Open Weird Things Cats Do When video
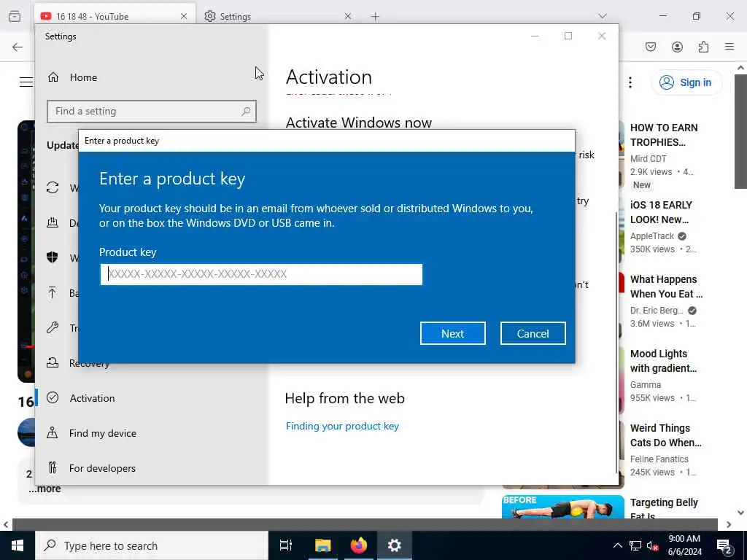 click(x=665, y=435)
